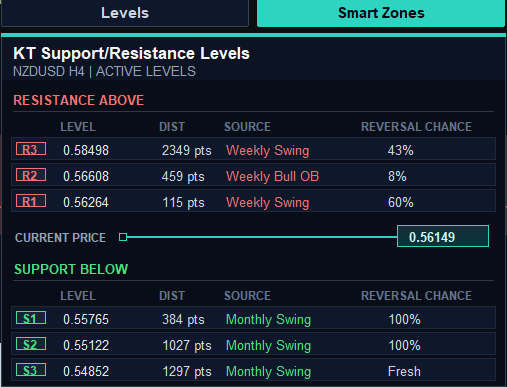Click Monthly Swing source in S1 row
The image size is (507, 387).
[x=268, y=320]
